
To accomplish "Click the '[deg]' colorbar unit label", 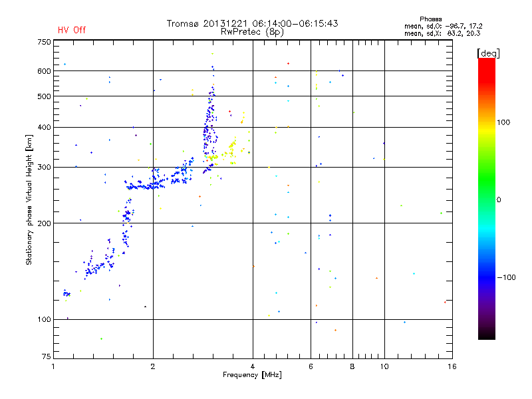I will pos(488,53).
